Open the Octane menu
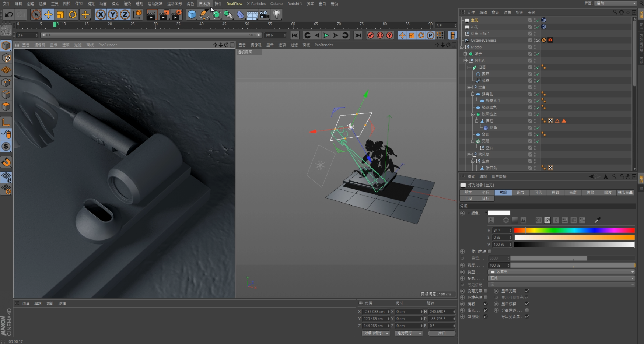 point(276,4)
